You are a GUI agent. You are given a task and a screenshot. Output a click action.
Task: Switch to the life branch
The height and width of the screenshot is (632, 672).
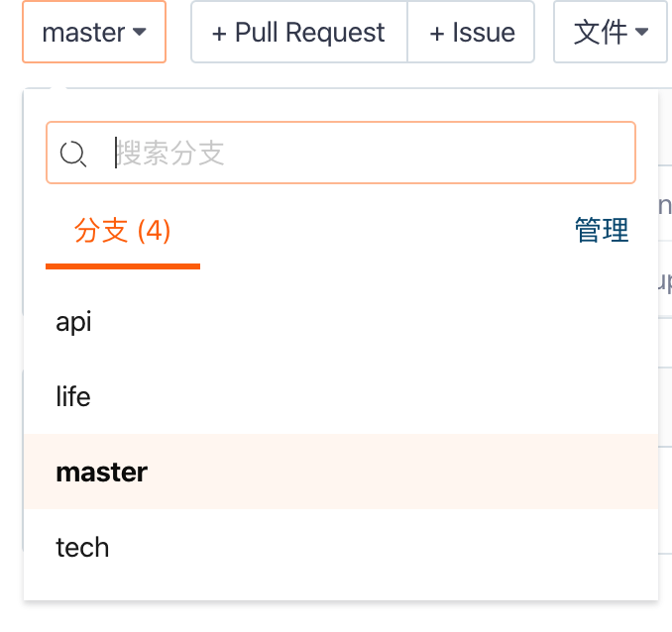[73, 396]
